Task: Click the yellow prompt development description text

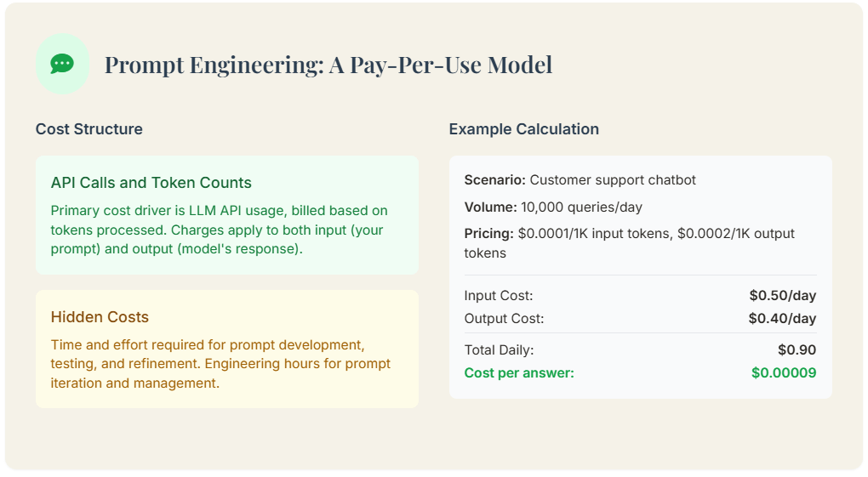Action: point(220,364)
